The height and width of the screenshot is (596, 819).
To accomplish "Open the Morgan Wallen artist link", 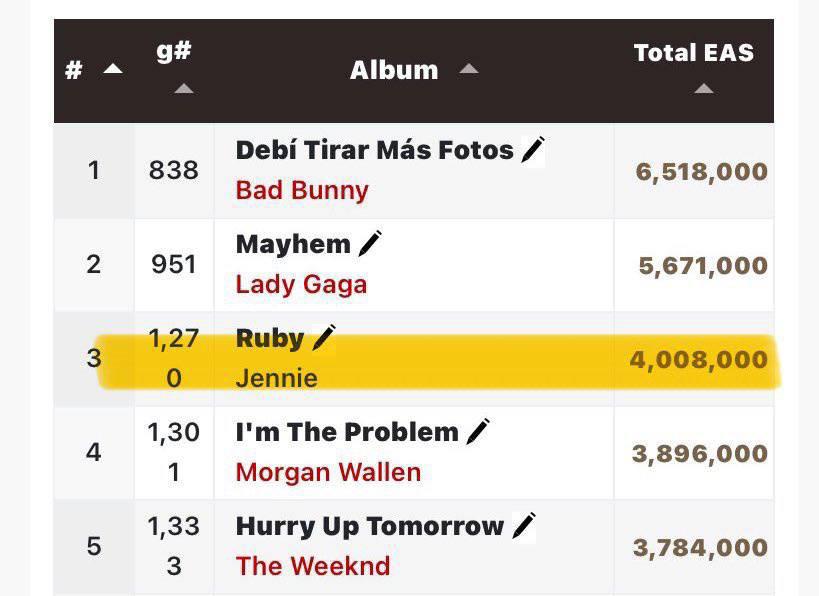I will pos(329,472).
